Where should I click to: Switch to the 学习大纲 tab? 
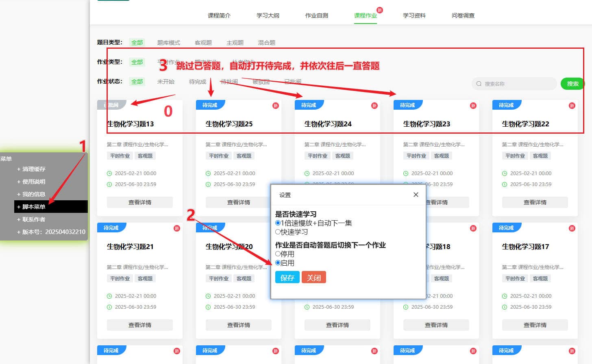[268, 15]
